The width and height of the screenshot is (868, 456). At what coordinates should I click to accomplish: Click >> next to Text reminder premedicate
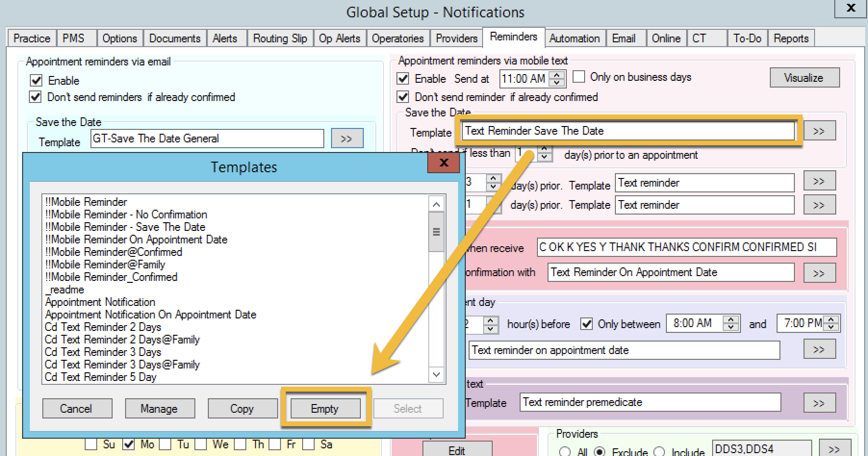coord(819,403)
